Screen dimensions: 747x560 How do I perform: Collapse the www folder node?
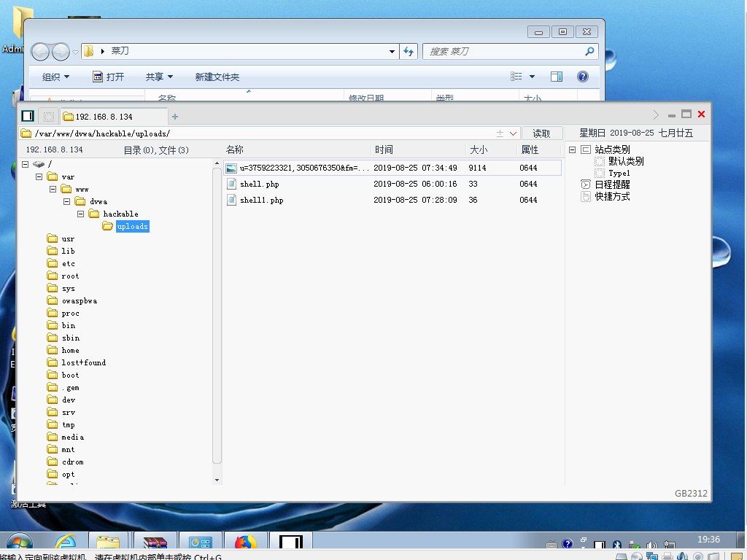53,189
